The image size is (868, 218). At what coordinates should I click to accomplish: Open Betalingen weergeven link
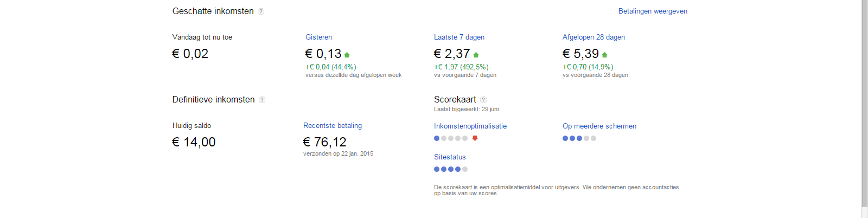pyautogui.click(x=653, y=11)
